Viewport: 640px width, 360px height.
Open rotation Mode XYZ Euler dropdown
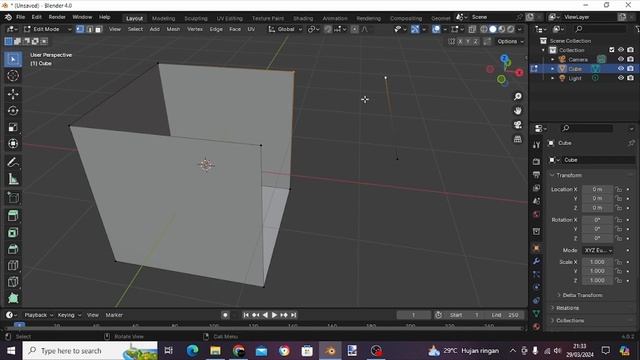click(599, 250)
